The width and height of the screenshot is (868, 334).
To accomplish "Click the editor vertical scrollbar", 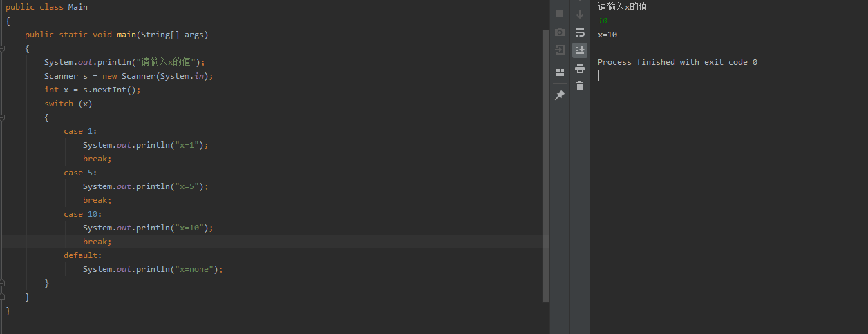I will coord(546,166).
